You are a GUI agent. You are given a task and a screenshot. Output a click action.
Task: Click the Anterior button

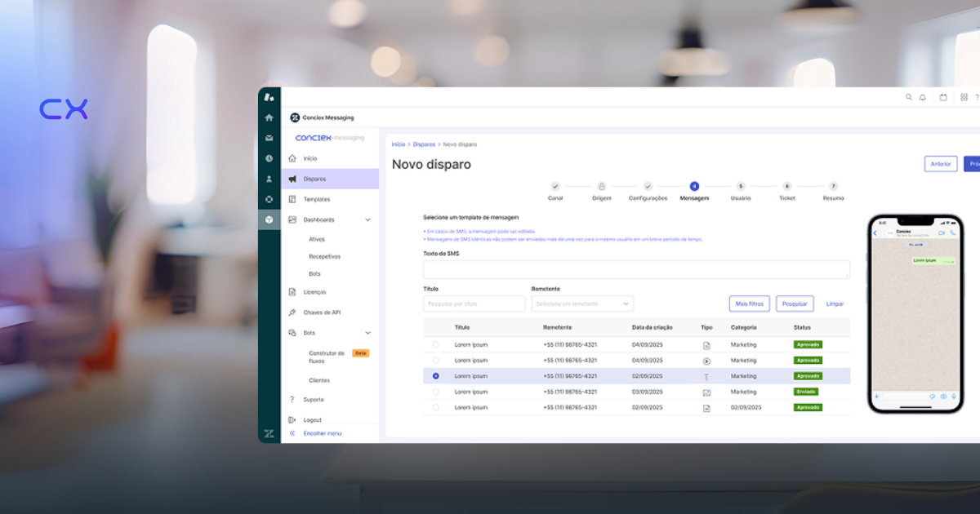click(941, 164)
